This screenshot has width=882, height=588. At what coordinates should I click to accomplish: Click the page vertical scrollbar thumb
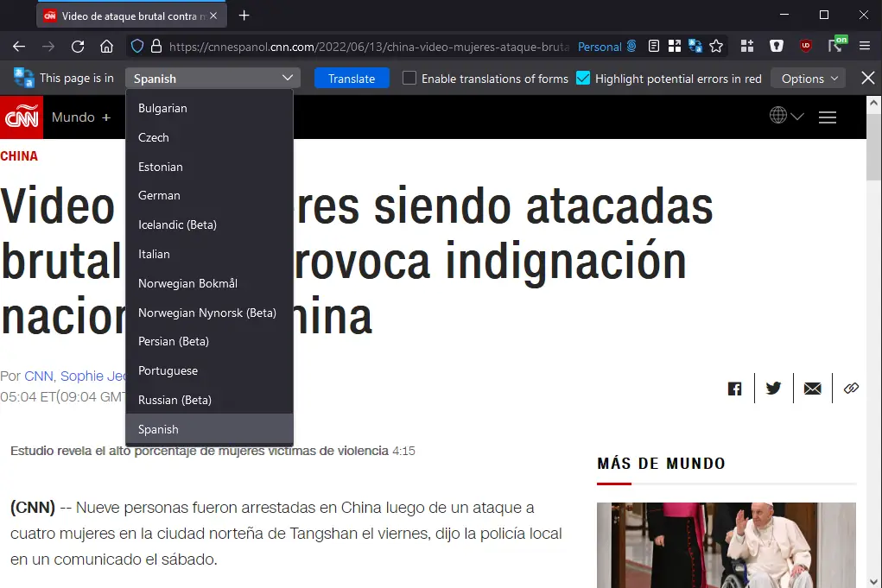pos(873,146)
